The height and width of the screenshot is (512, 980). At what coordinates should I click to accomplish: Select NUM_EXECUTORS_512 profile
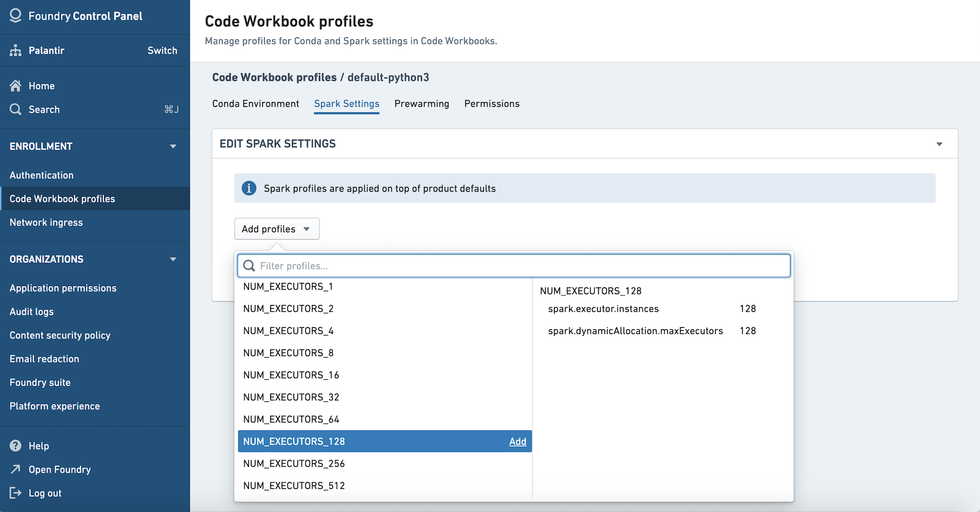click(x=385, y=486)
